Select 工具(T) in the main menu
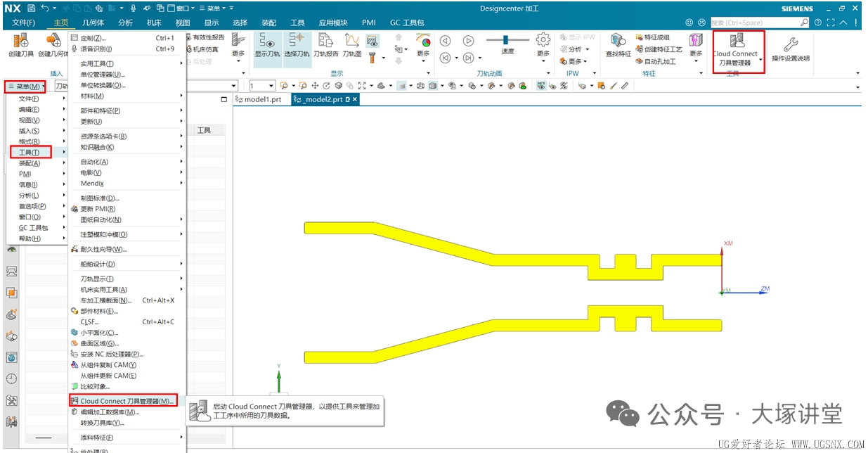 (x=31, y=152)
